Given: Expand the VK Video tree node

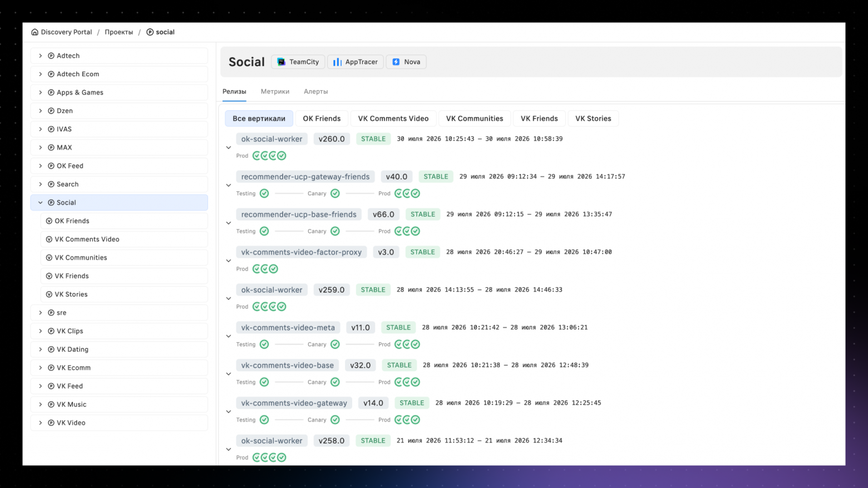Looking at the screenshot, I should click(41, 423).
